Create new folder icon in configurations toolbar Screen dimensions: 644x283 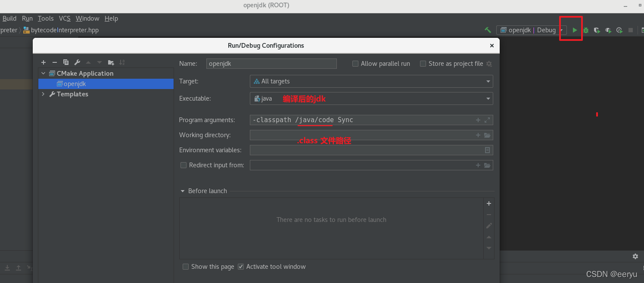pos(111,62)
